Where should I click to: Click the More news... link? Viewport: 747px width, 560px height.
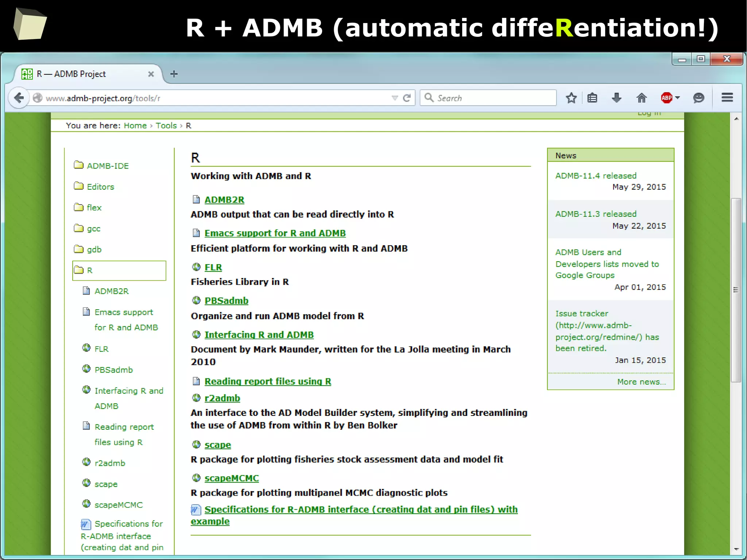click(x=641, y=382)
